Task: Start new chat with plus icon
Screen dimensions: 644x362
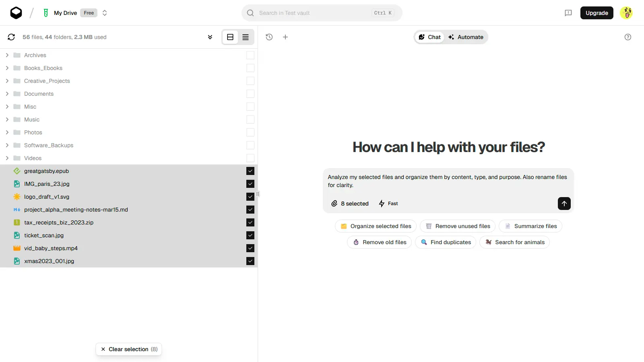Action: (285, 37)
